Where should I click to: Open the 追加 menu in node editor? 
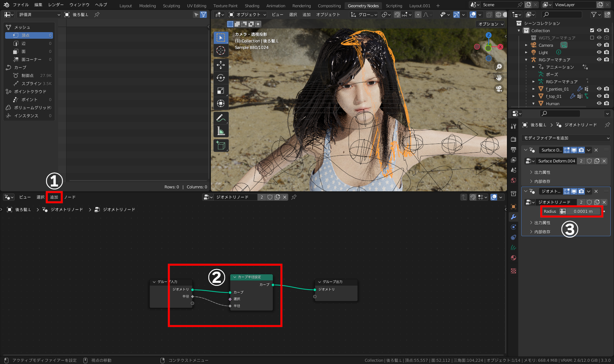pos(54,197)
